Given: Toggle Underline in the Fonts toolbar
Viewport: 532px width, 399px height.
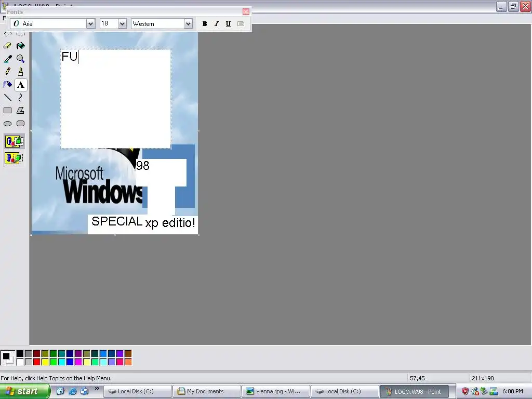Looking at the screenshot, I should tap(229, 24).
